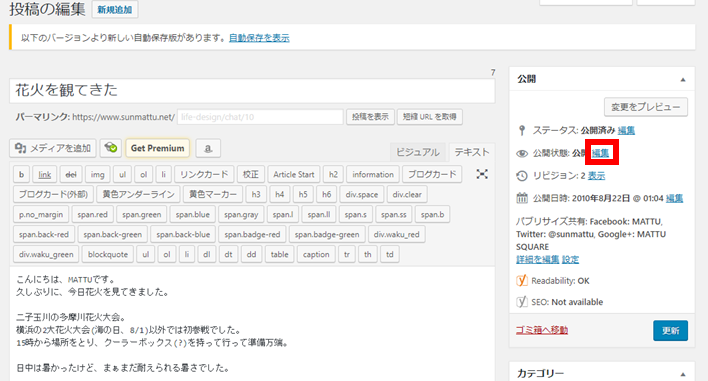This screenshot has height=381, width=708.
Task: Insert bold with the b quicktag
Action: pos(21,174)
